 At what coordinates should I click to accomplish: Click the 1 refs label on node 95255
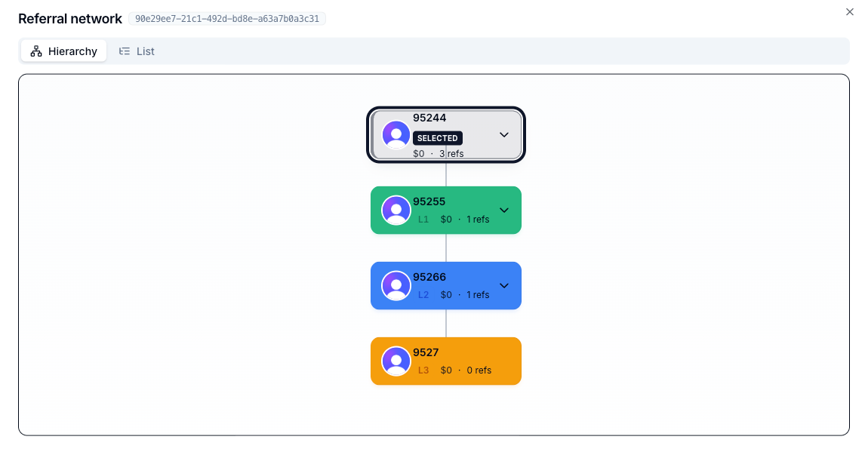(x=477, y=219)
